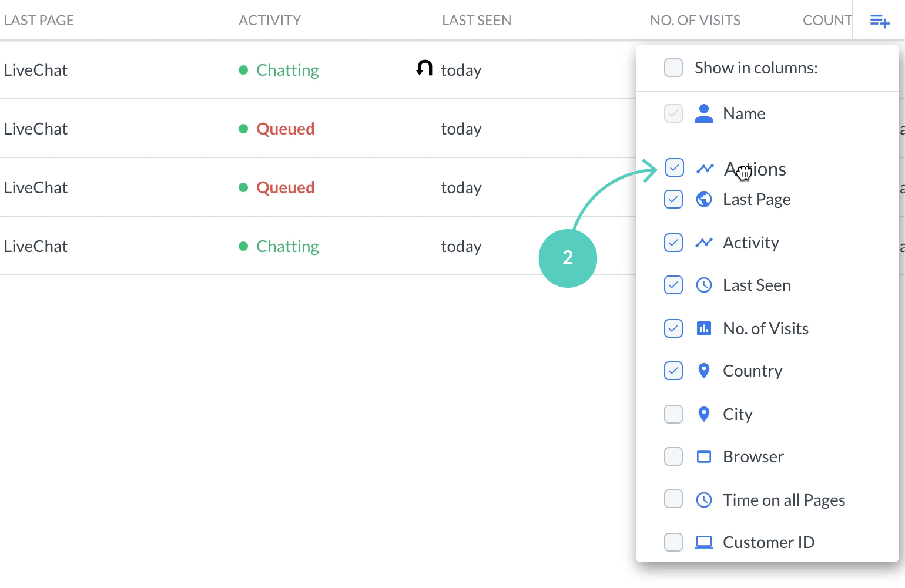Select the Activity option label

point(751,243)
